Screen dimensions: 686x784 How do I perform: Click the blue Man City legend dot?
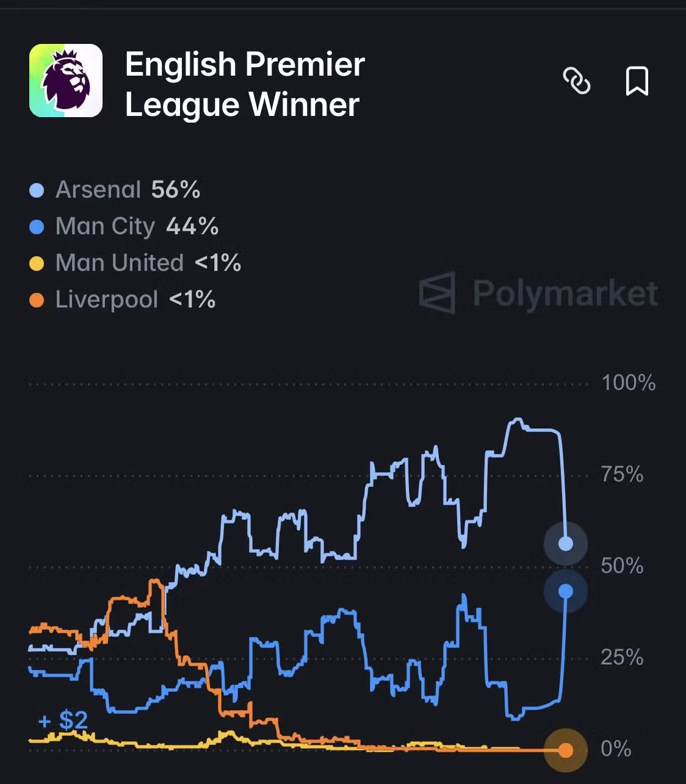point(37,227)
